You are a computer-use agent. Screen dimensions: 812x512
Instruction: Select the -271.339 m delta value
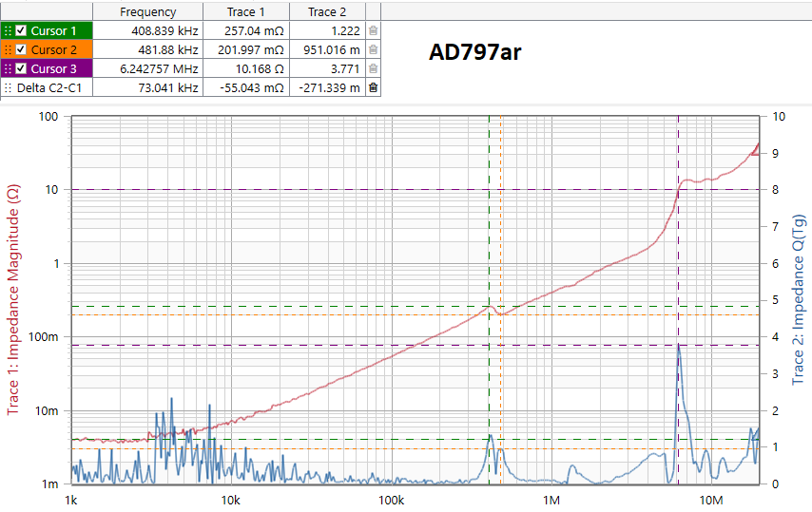point(327,88)
